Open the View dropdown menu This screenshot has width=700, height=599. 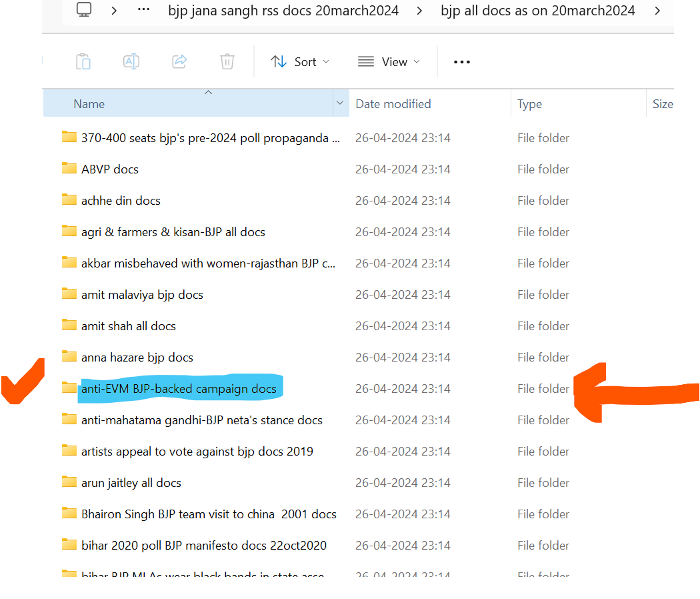[389, 61]
